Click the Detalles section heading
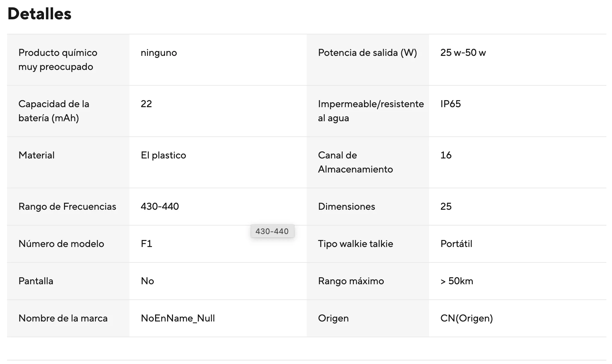This screenshot has height=364, width=612. (39, 14)
